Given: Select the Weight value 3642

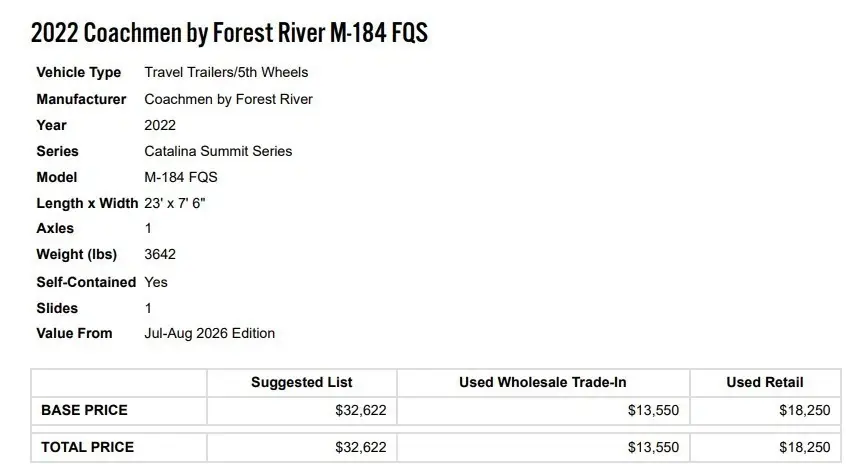Looking at the screenshot, I should click(x=160, y=254).
